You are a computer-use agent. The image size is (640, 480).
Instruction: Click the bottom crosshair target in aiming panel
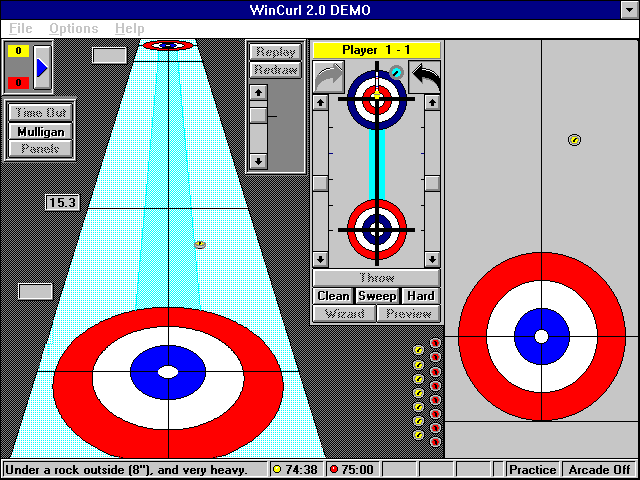point(376,229)
